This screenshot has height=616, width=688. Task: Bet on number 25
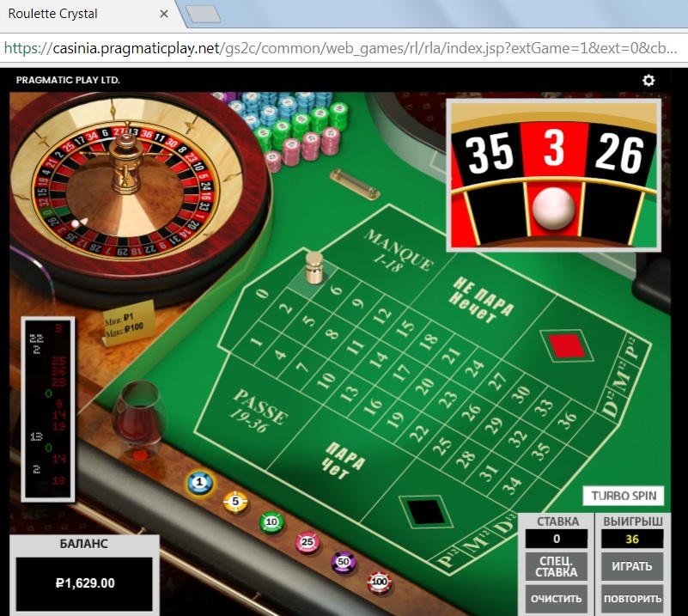click(x=442, y=446)
